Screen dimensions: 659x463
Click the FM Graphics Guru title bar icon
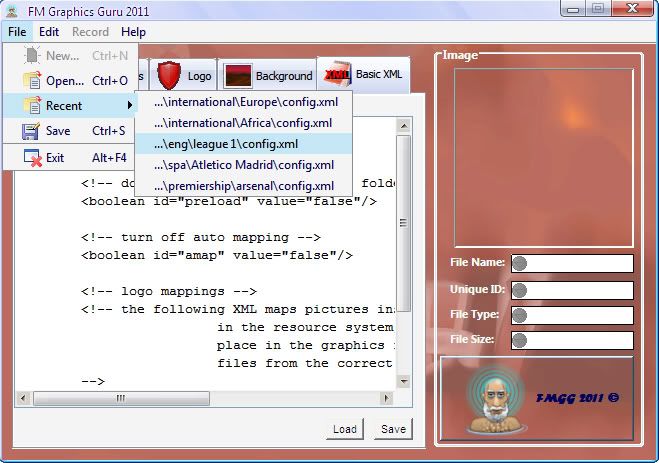12,11
